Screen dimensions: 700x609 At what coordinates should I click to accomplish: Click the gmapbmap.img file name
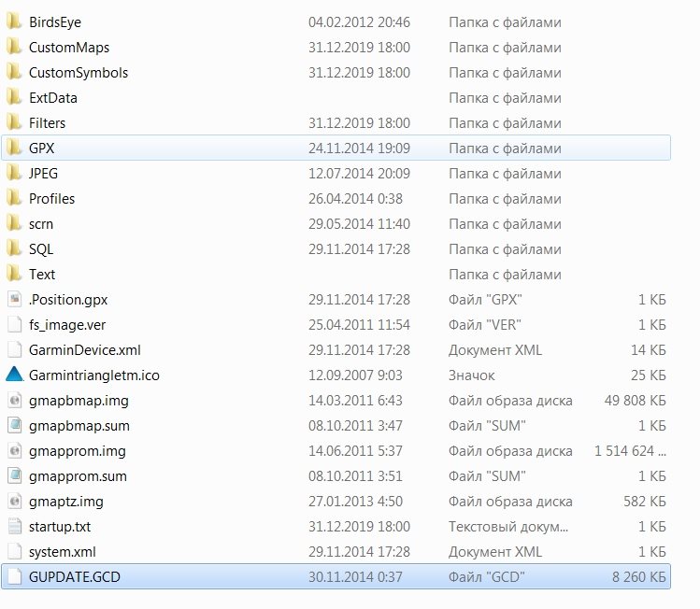click(79, 401)
